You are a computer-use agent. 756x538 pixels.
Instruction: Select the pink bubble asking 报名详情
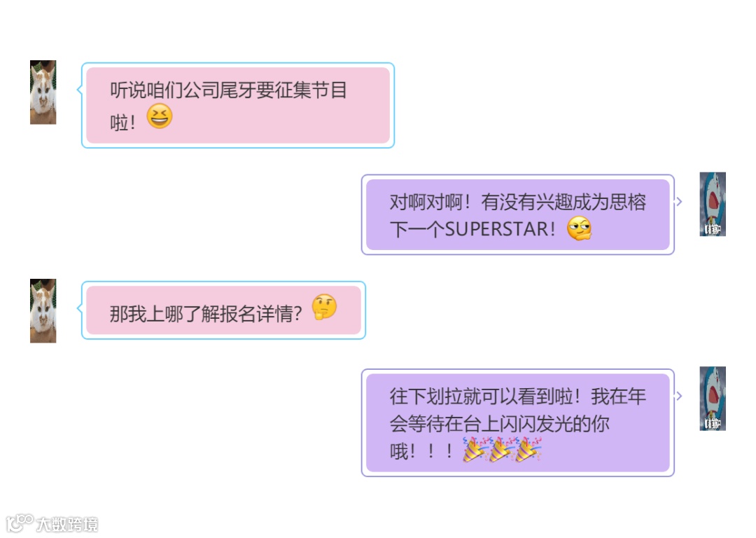click(224, 310)
